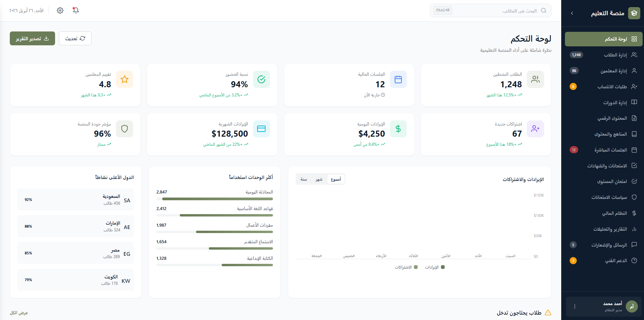
Task: Click the تصدير التقرير button
Action: pyautogui.click(x=32, y=38)
